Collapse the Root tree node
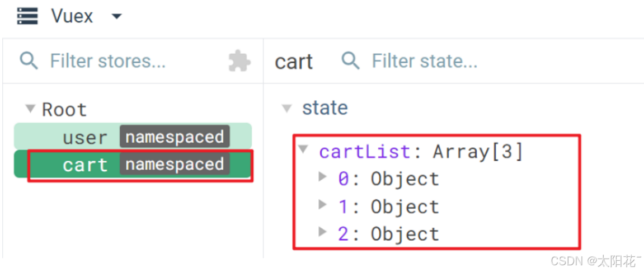This screenshot has height=272, width=644. [30, 109]
